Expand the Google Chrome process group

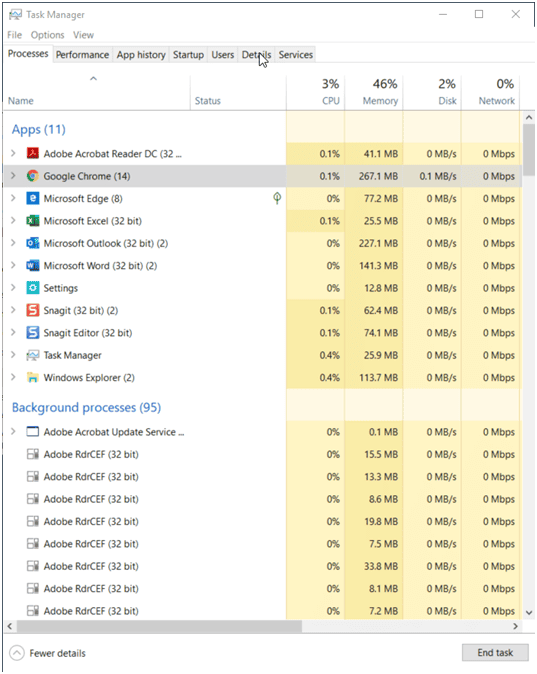coord(13,176)
